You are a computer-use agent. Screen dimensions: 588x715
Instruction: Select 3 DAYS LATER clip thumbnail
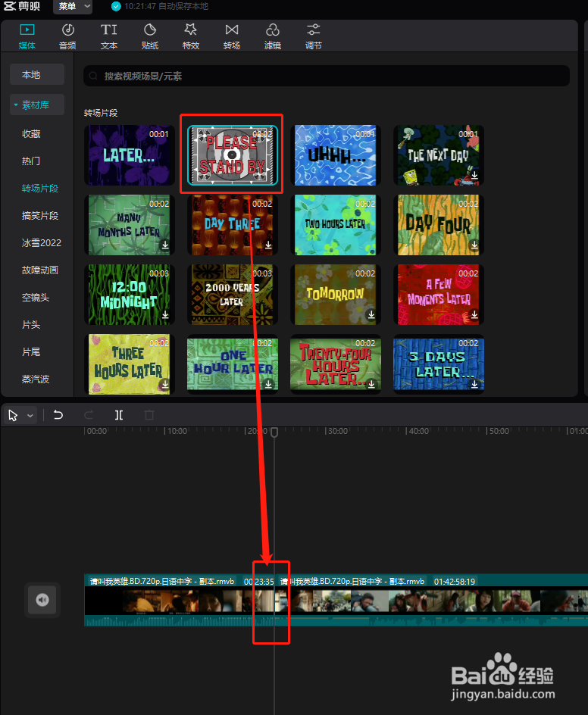click(439, 364)
